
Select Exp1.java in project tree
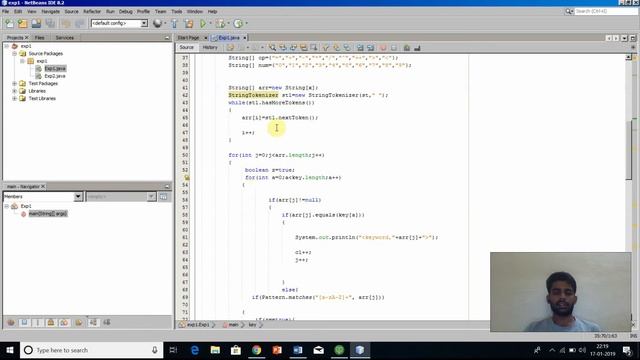pos(55,69)
